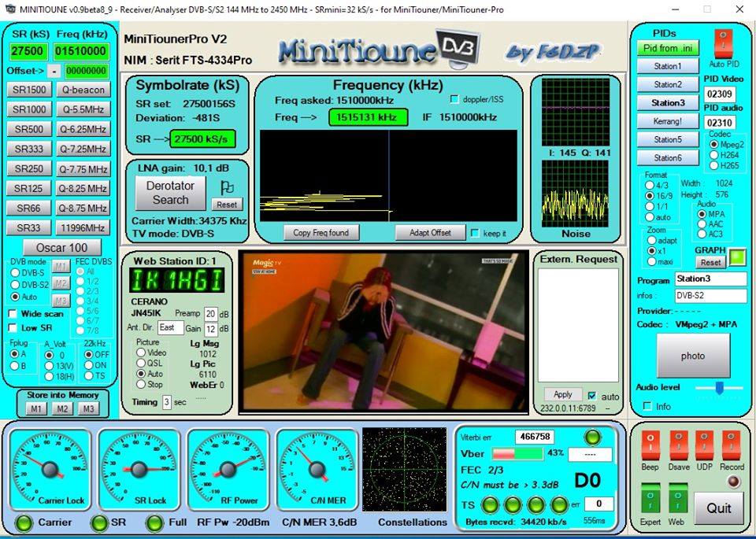
Task: Click the GRAPH Reset button
Action: [x=710, y=263]
